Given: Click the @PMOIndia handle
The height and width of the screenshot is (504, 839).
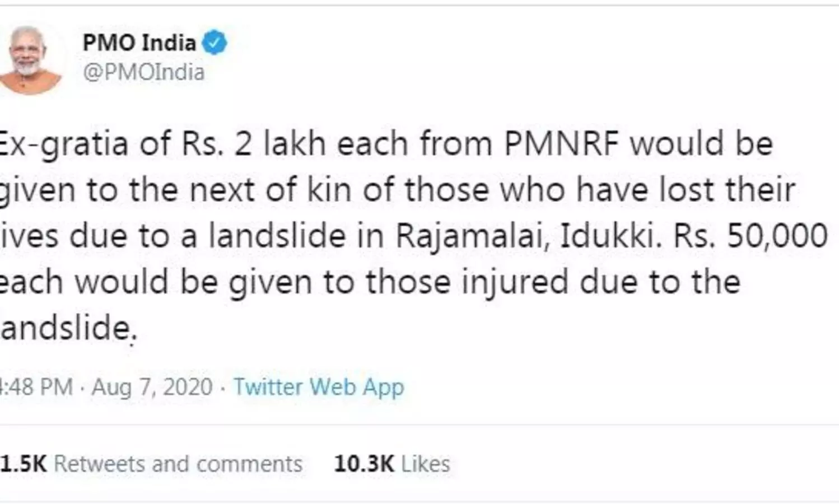Looking at the screenshot, I should (x=143, y=72).
